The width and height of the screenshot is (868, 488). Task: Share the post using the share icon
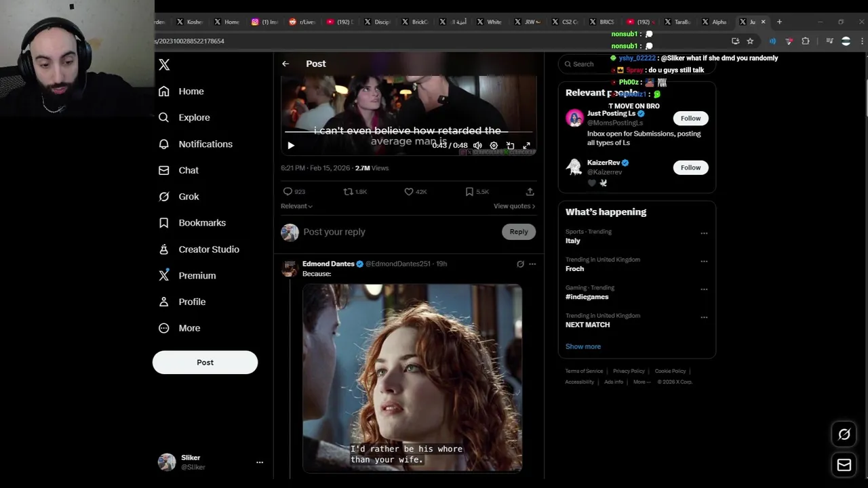[530, 192]
